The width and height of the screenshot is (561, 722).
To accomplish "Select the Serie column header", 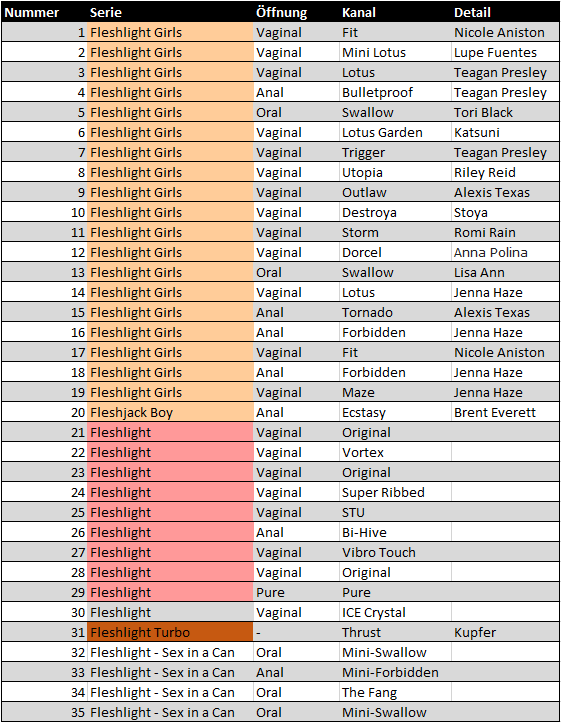I will (170, 12).
